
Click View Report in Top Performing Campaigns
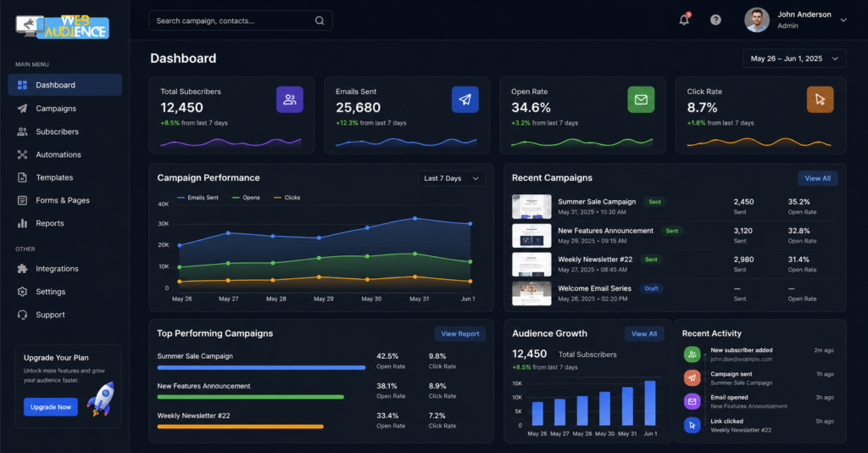click(x=460, y=334)
